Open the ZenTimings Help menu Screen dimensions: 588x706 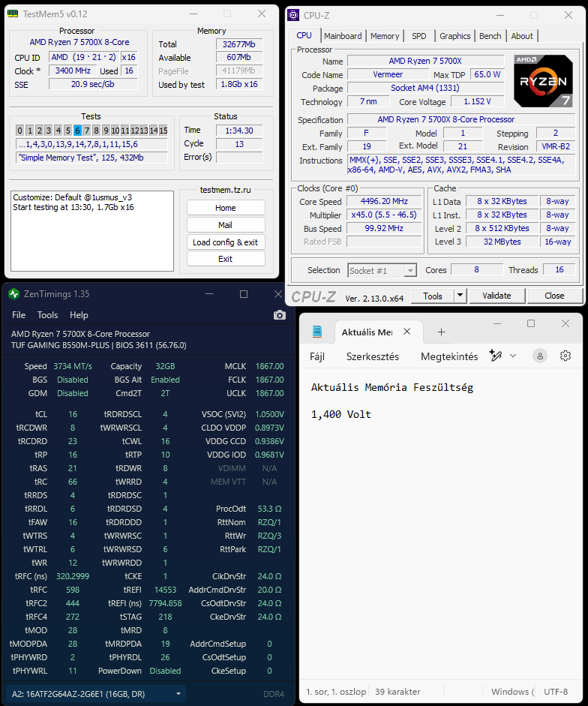(79, 315)
